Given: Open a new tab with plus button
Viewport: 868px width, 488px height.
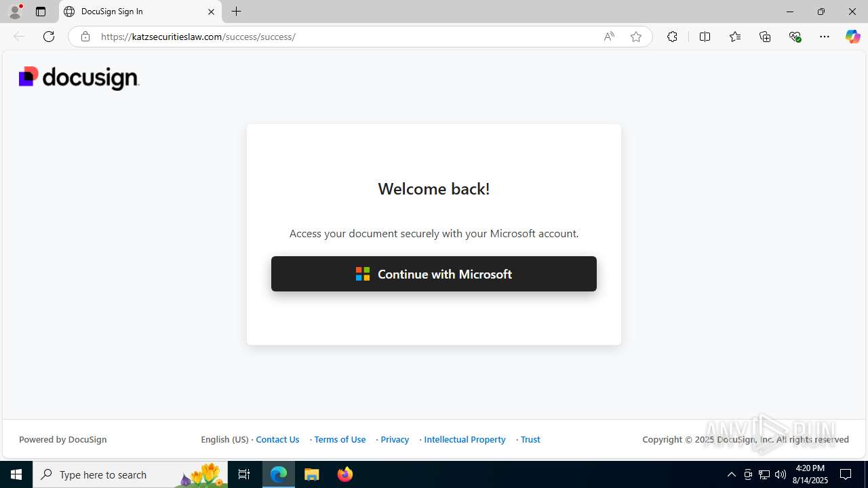Looking at the screenshot, I should coord(236,12).
